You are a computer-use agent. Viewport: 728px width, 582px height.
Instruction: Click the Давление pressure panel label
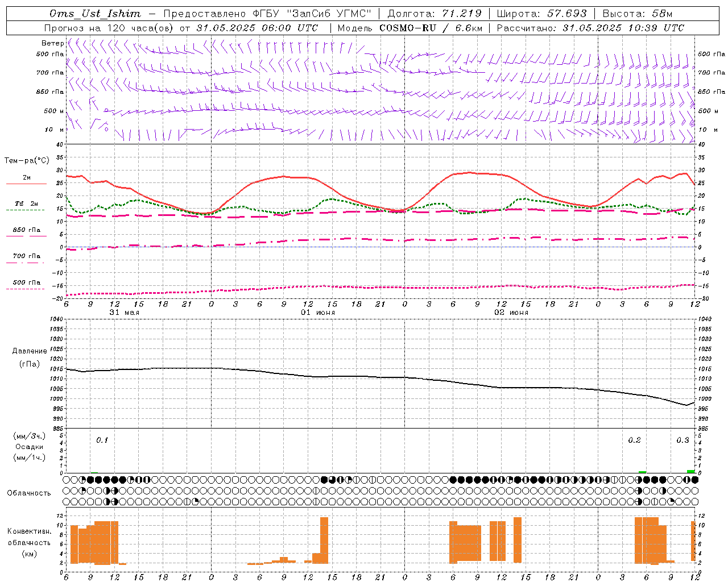[x=30, y=351]
